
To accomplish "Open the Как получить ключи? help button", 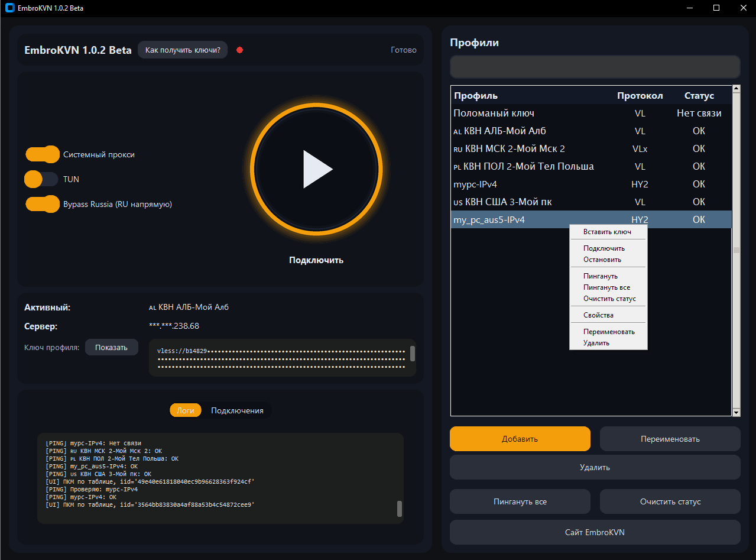I will click(x=183, y=50).
